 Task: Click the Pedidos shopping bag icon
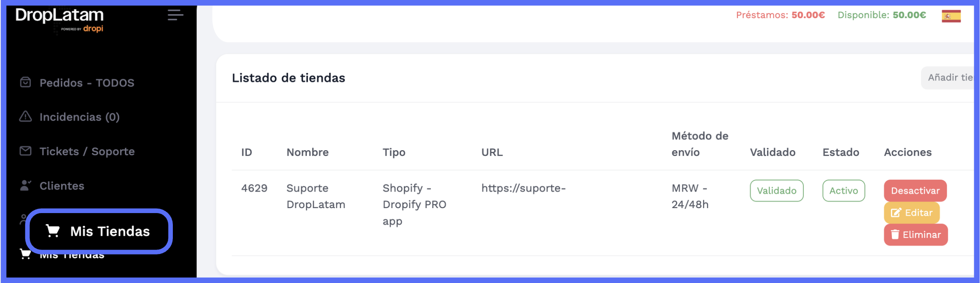[x=26, y=82]
